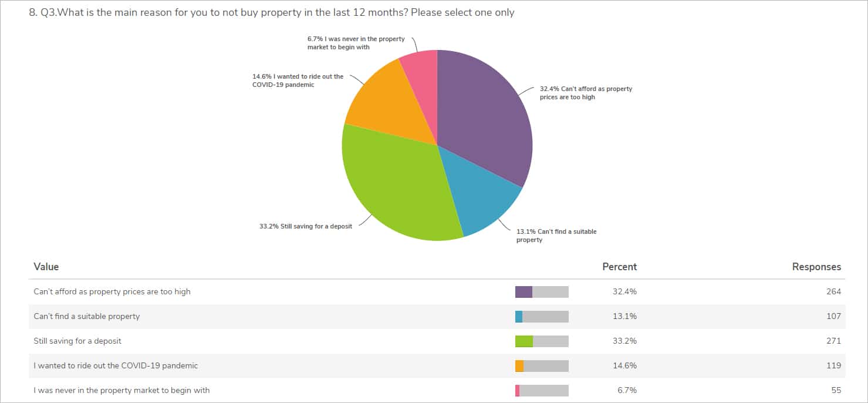Click the blue percent bar for 13.1%
The height and width of the screenshot is (403, 868).
point(519,317)
